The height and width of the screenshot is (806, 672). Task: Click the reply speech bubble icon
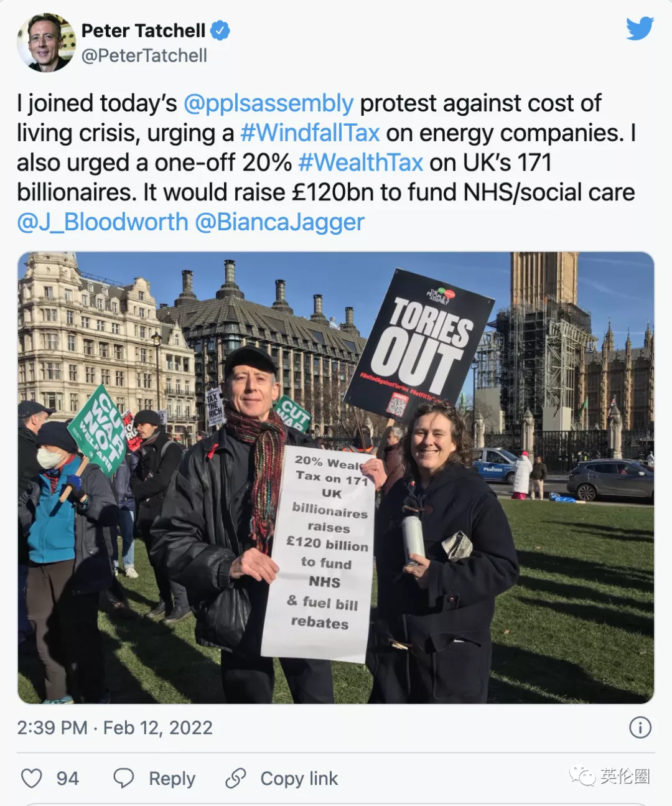click(123, 778)
